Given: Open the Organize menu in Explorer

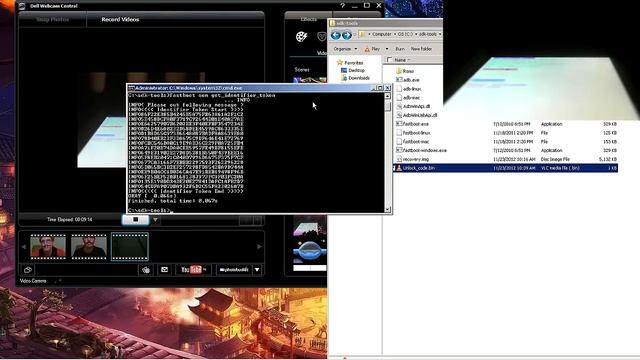Looking at the screenshot, I should [345, 49].
